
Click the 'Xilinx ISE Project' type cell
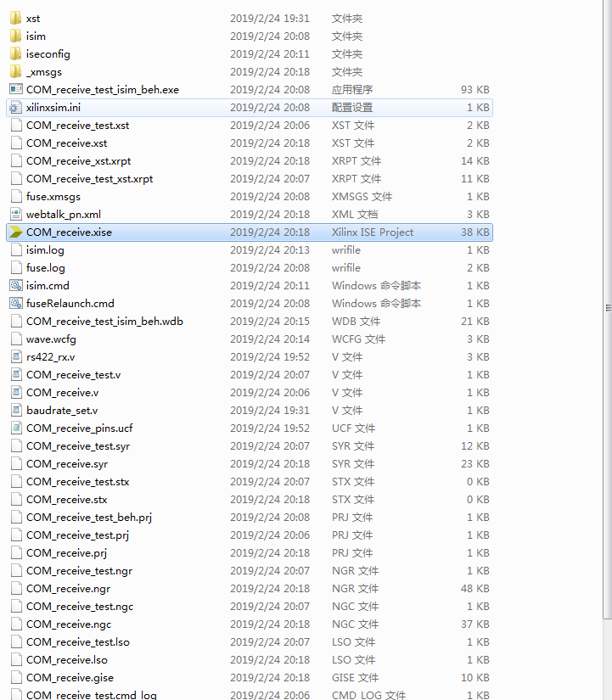[x=373, y=232]
